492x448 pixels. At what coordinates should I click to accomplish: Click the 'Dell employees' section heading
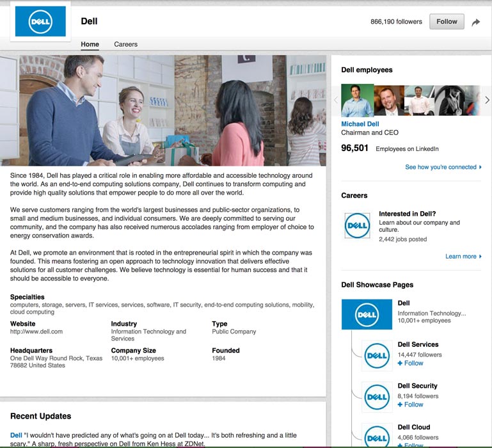[367, 70]
